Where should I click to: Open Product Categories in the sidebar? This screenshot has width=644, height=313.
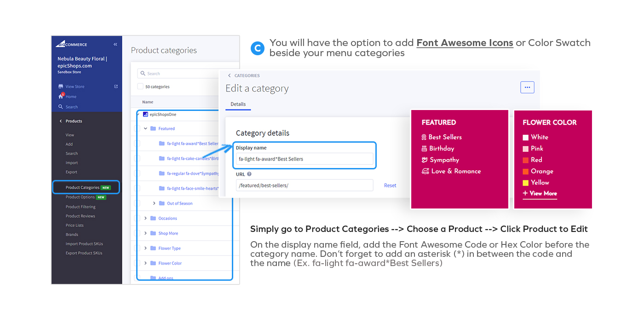tap(82, 188)
